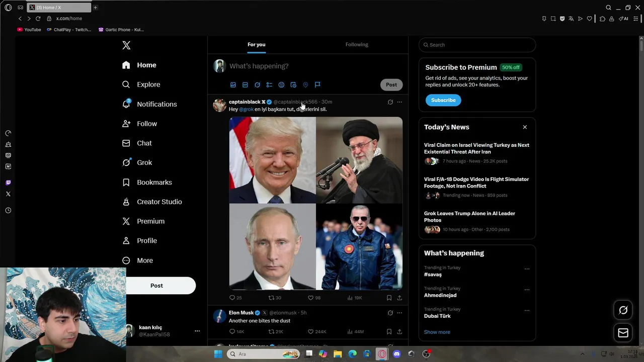Click the Grok icon on captainblack's post
The height and width of the screenshot is (362, 644).
pos(390,102)
